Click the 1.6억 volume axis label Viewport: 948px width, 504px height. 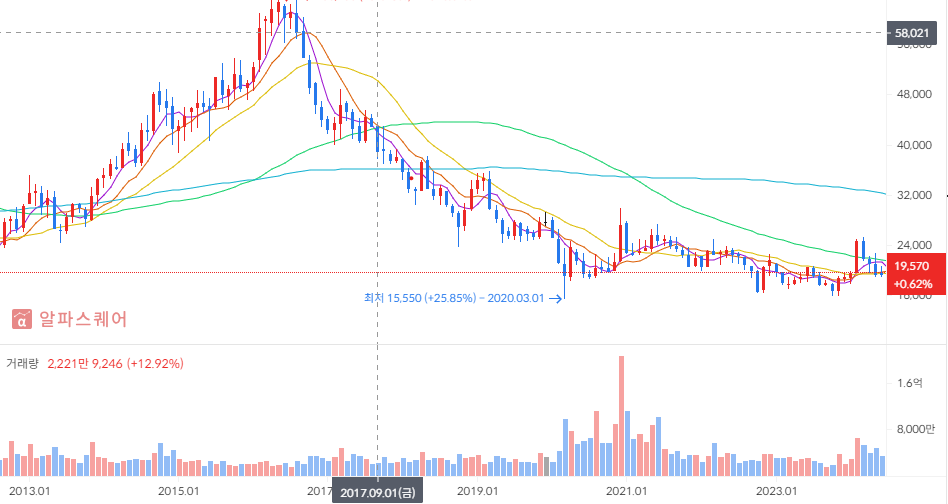tap(910, 383)
